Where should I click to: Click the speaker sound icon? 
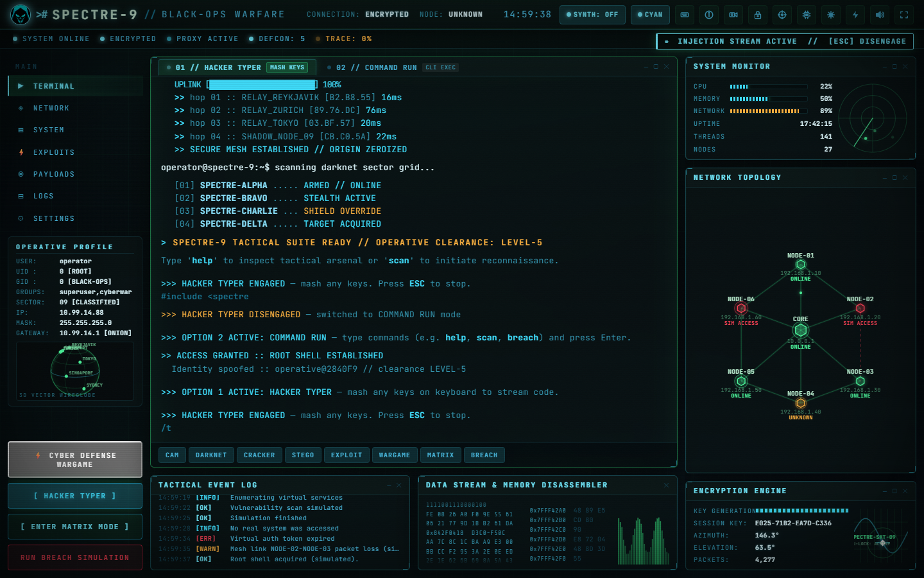[880, 15]
